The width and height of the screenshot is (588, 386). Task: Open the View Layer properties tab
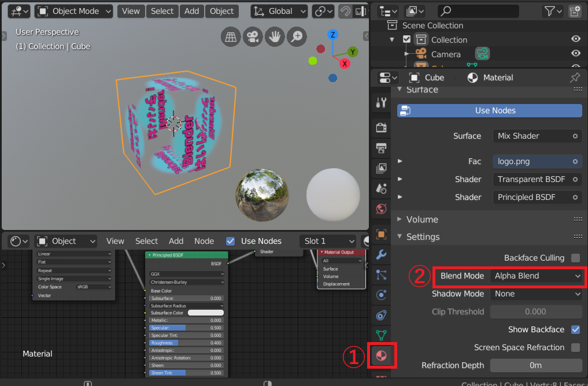click(x=381, y=168)
